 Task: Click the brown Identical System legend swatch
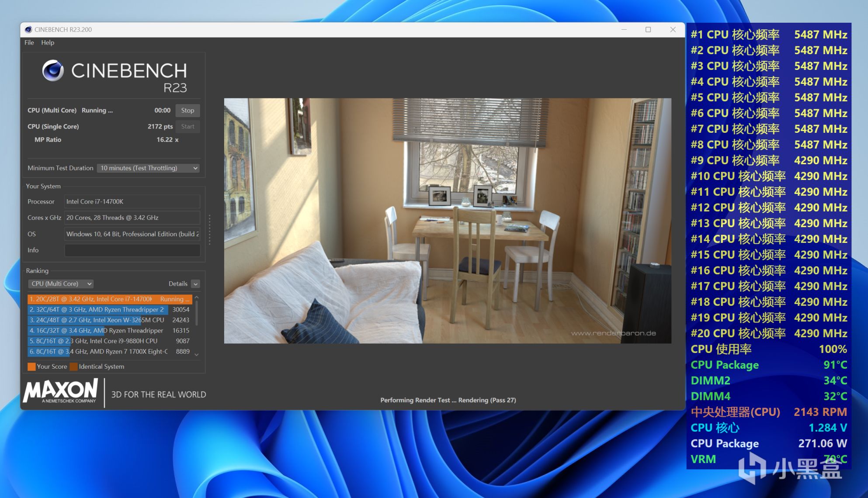[x=73, y=367]
